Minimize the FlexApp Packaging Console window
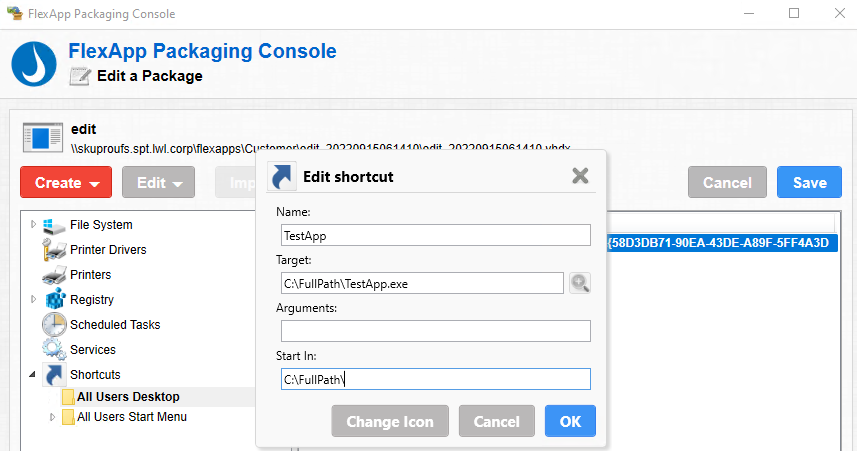Image resolution: width=857 pixels, height=451 pixels. [749, 13]
